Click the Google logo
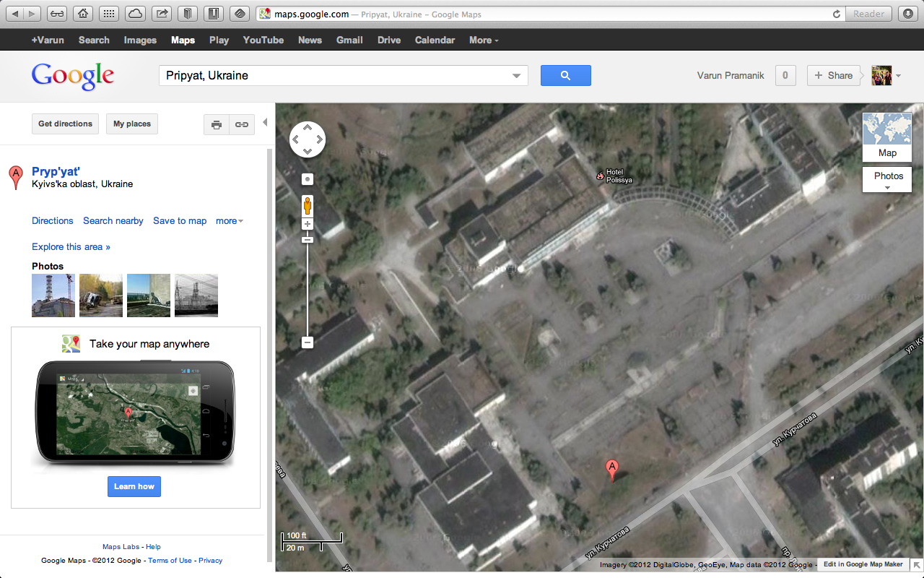 pos(73,76)
